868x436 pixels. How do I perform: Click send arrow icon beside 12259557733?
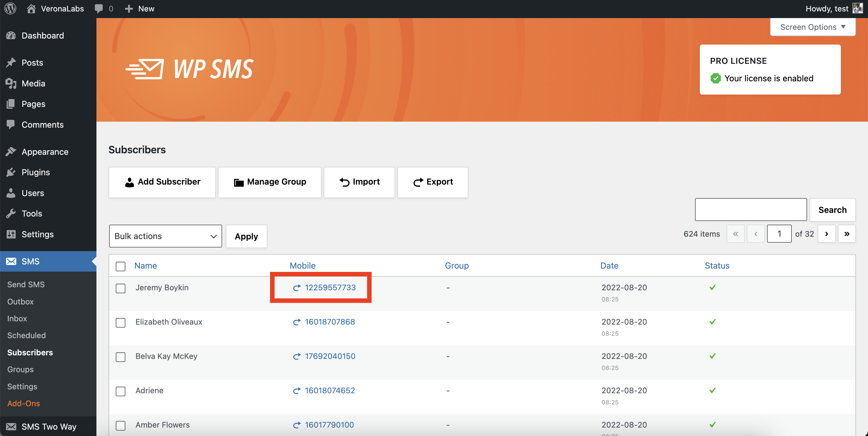(x=297, y=288)
